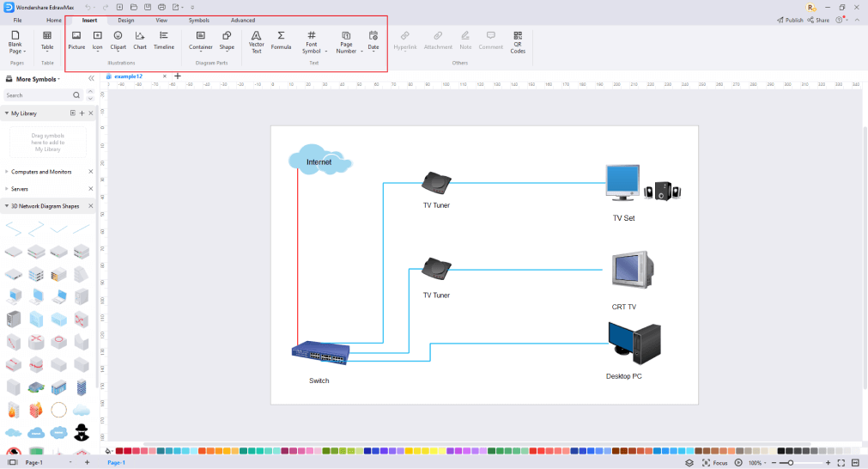This screenshot has width=868, height=469.
Task: Collapse the symbol panel with double chevron
Action: click(x=91, y=79)
